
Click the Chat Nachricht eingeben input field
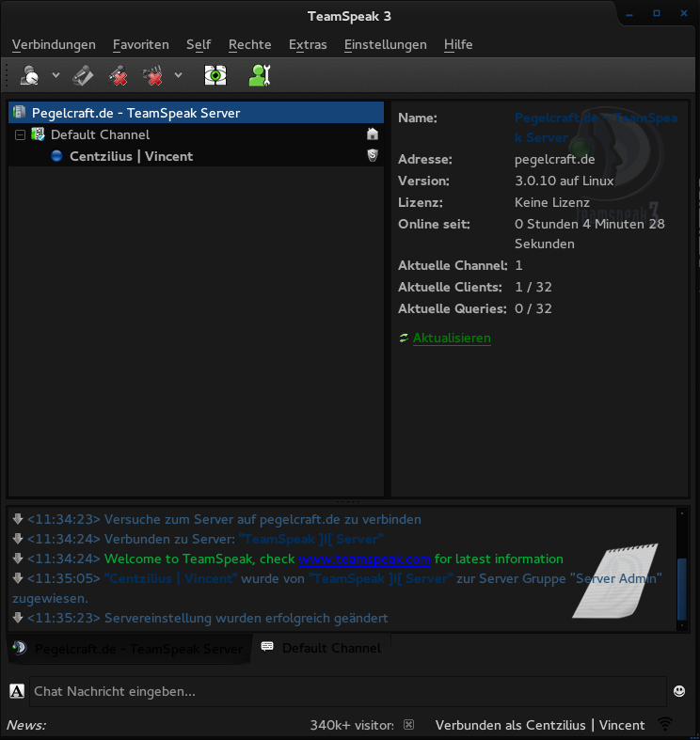point(346,691)
